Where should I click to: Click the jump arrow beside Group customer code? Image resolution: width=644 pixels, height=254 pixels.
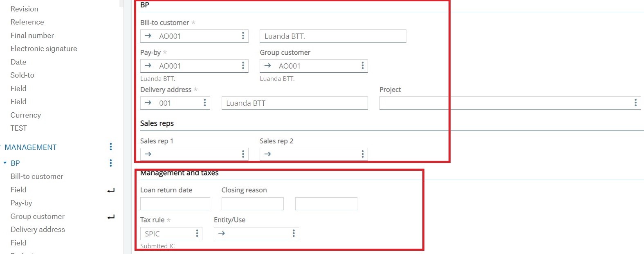pos(267,66)
